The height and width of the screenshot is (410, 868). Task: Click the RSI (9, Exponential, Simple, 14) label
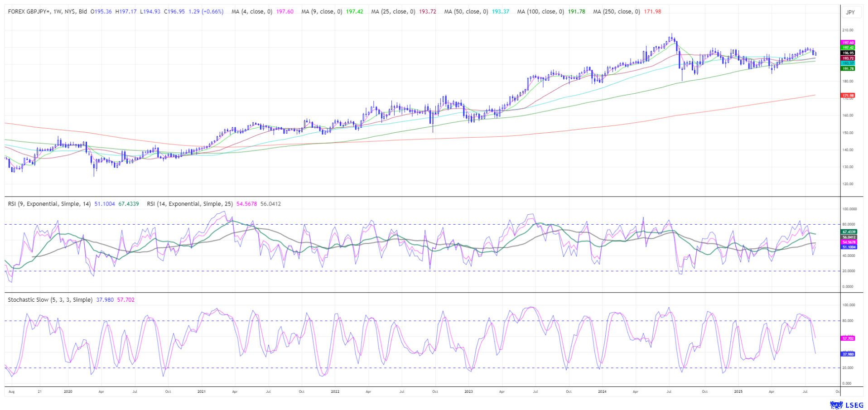pyautogui.click(x=49, y=204)
